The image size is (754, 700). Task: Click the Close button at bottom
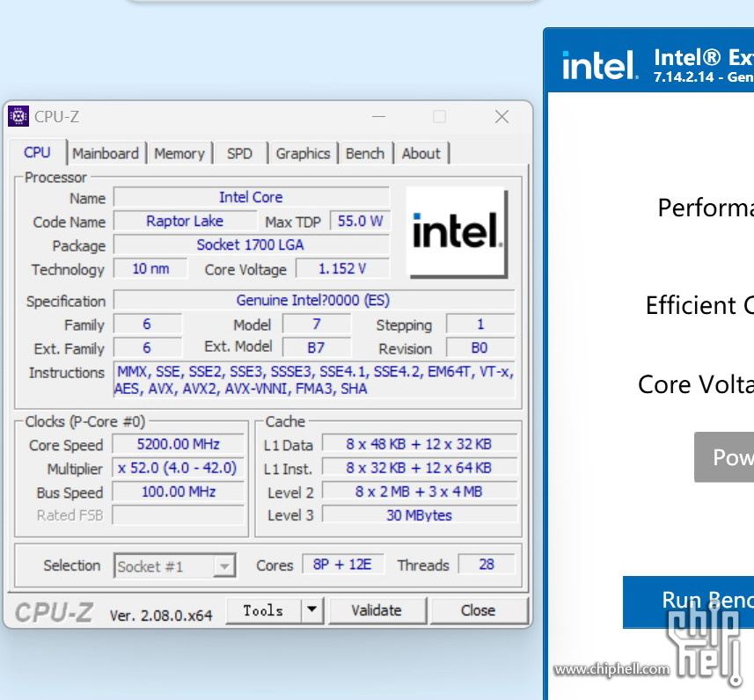pos(479,610)
